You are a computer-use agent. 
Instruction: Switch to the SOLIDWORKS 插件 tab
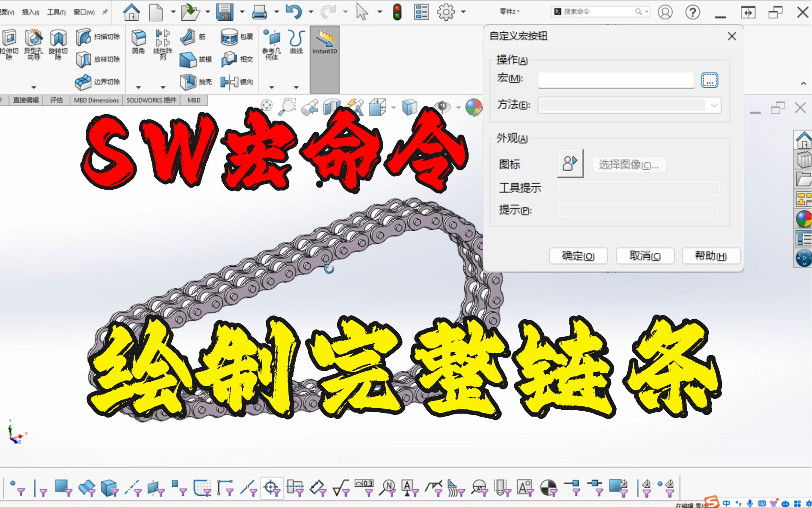click(151, 100)
